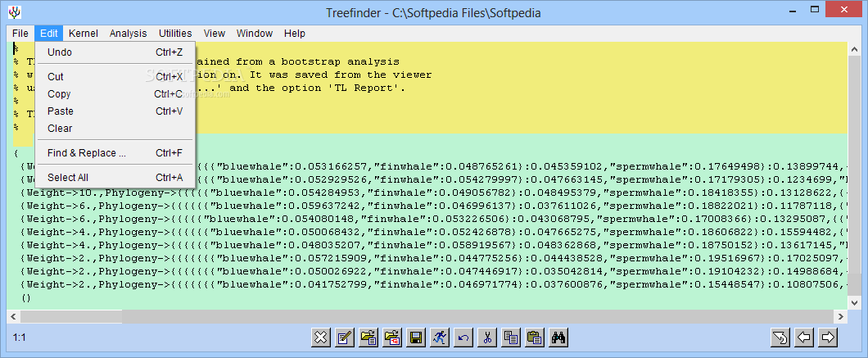
Task: Choose Paste from the Edit menu
Action: click(x=115, y=111)
